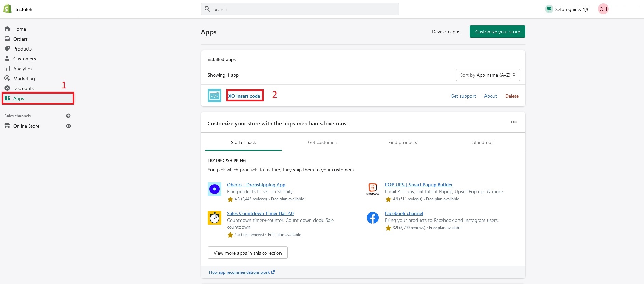Click the Shopify logo icon
This screenshot has height=284, width=644.
[8, 9]
